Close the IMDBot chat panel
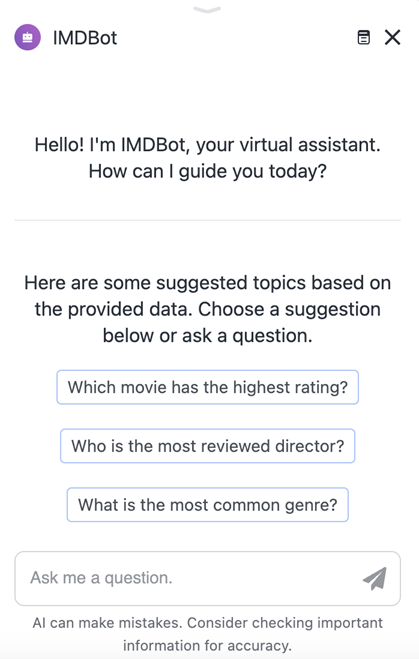The width and height of the screenshot is (419, 659). 393,37
